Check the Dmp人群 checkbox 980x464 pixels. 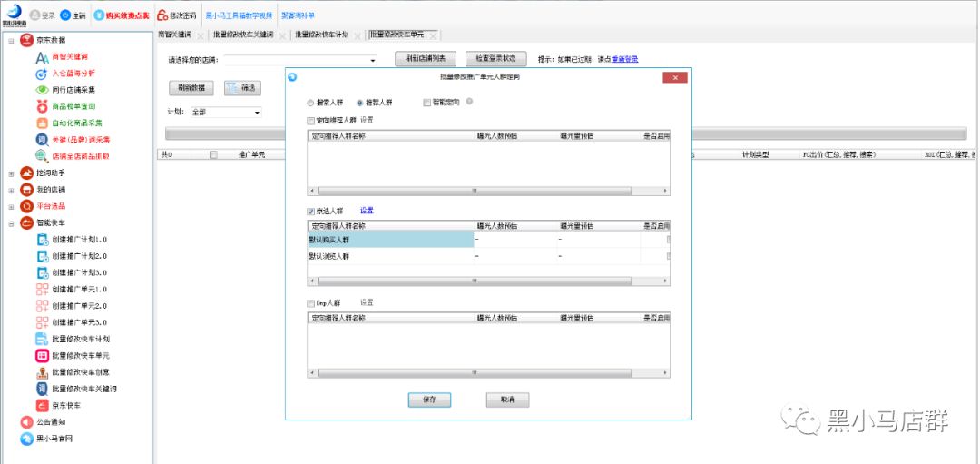310,303
